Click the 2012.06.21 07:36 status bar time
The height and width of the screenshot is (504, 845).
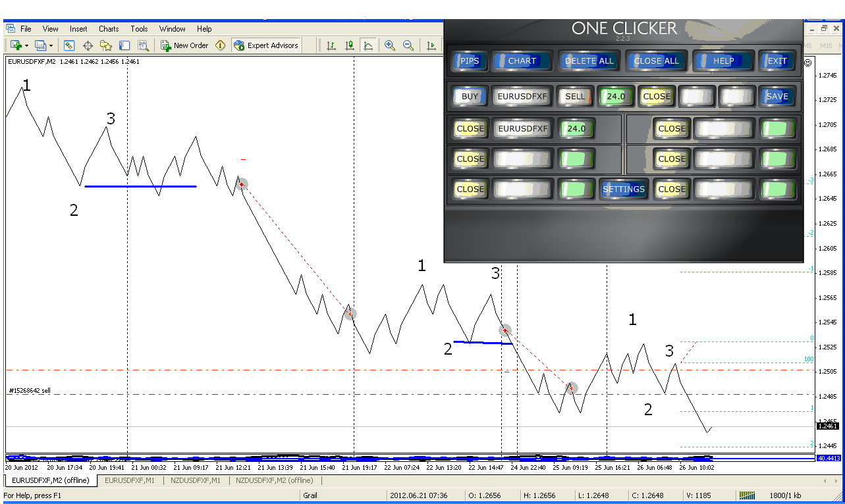(418, 495)
